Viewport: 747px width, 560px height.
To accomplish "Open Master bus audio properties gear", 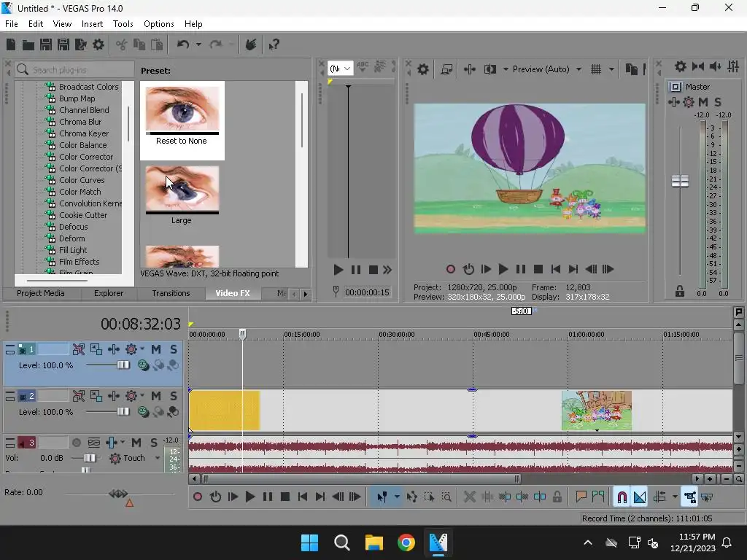I will [681, 66].
